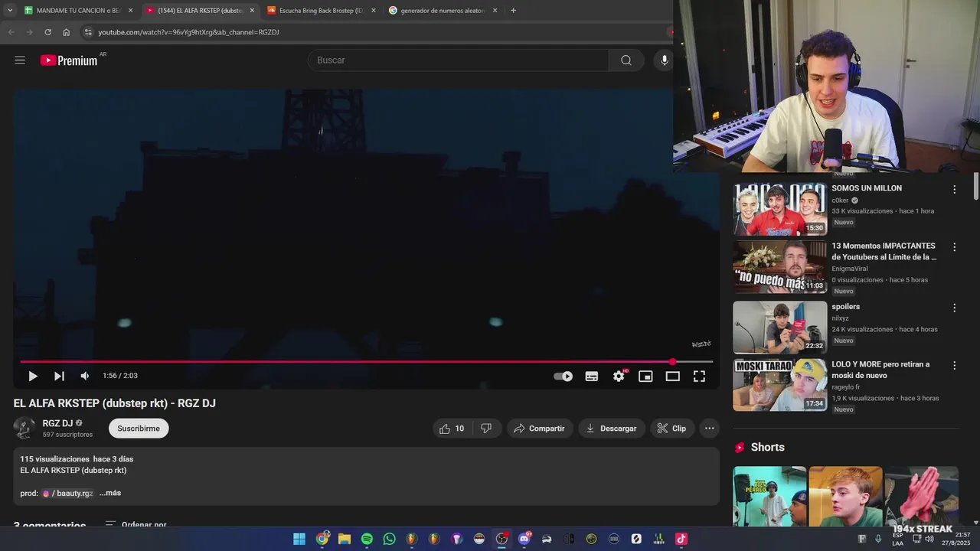Open options for SOMOS UN MILLON video
Image resolution: width=980 pixels, height=551 pixels.
click(954, 189)
